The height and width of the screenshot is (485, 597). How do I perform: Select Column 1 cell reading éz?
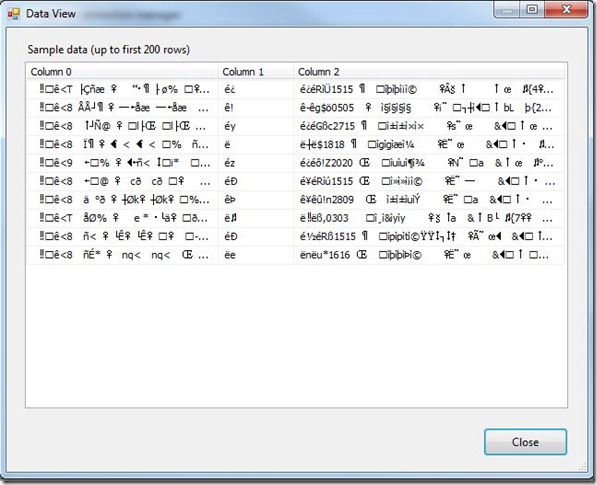click(256, 163)
